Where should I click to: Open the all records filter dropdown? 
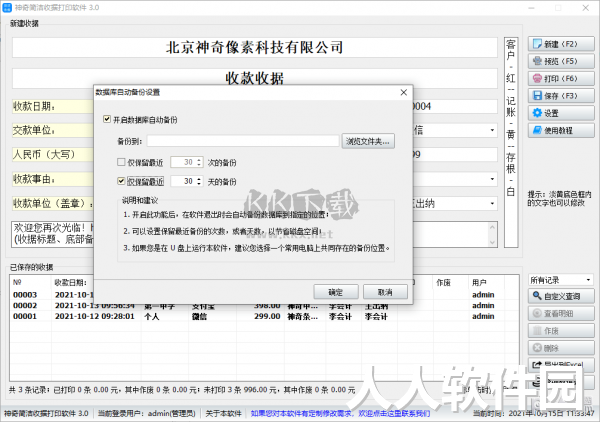pos(561,280)
